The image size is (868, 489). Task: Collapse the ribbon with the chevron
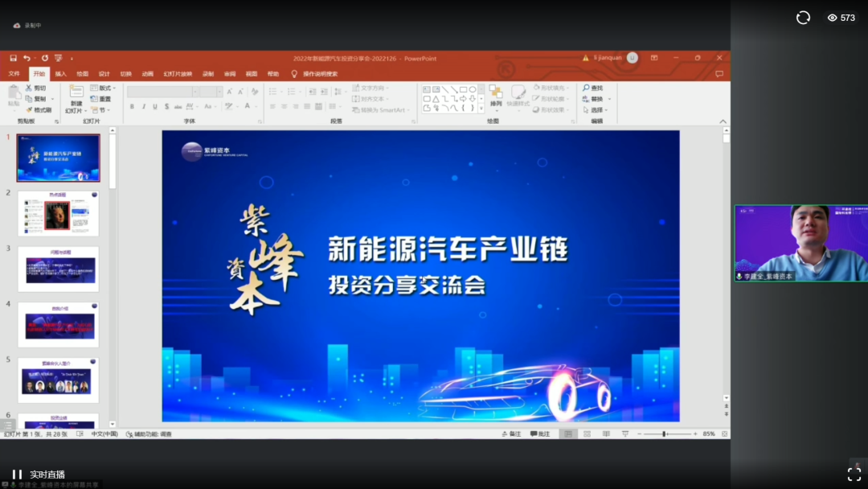pyautogui.click(x=723, y=121)
